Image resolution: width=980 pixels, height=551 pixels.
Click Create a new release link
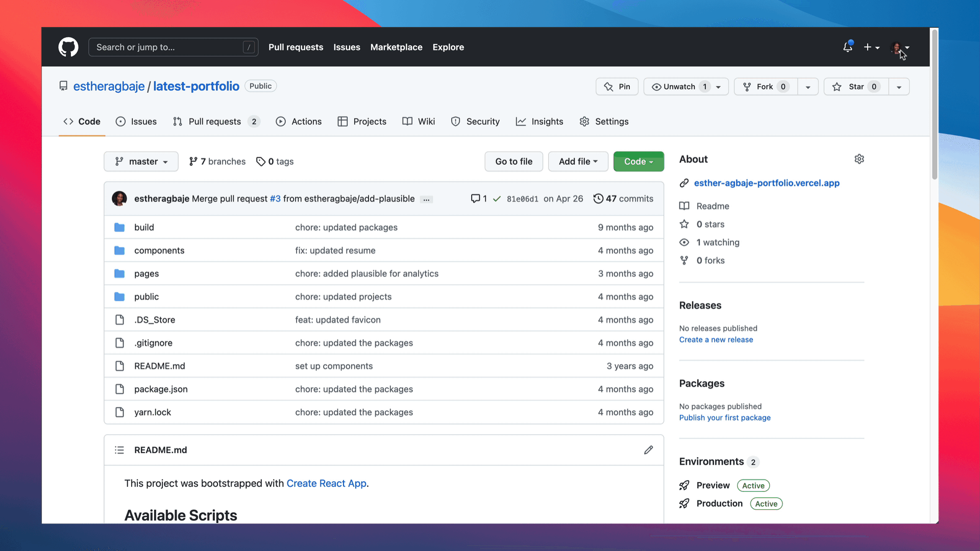pos(716,340)
